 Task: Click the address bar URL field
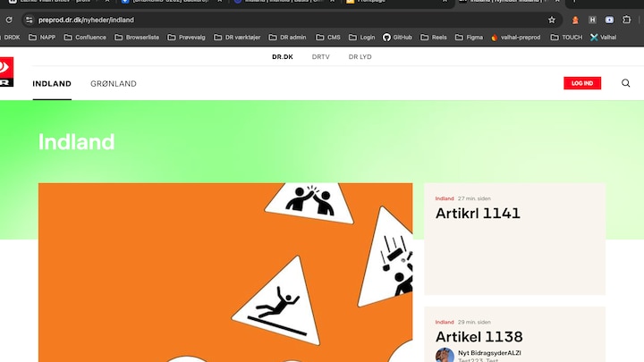tap(268, 20)
